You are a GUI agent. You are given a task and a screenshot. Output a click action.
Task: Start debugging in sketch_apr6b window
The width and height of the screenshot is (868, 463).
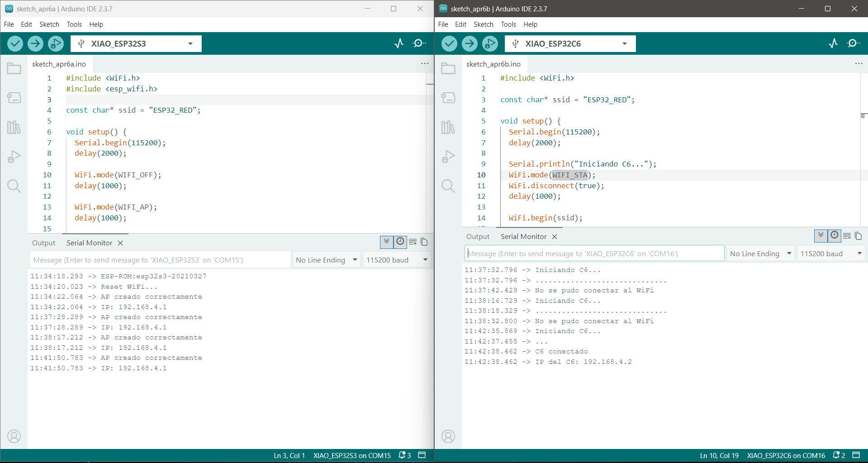click(x=490, y=43)
